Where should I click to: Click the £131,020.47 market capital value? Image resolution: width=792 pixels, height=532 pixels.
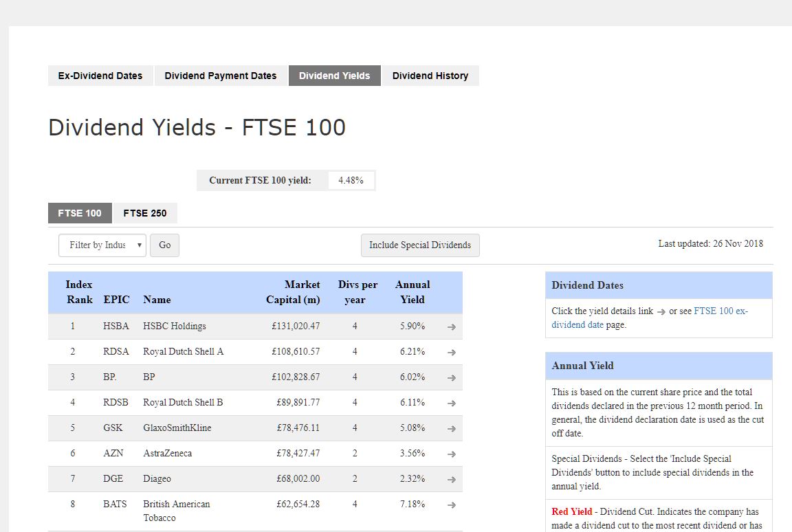(296, 326)
